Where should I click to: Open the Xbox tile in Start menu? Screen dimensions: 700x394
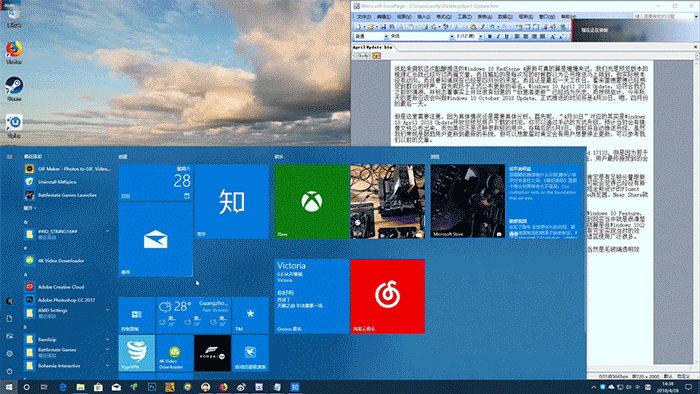point(312,202)
